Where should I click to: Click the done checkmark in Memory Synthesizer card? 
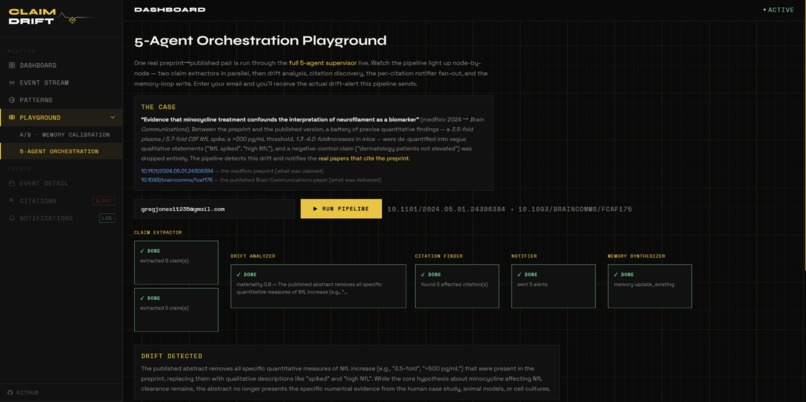coord(616,275)
